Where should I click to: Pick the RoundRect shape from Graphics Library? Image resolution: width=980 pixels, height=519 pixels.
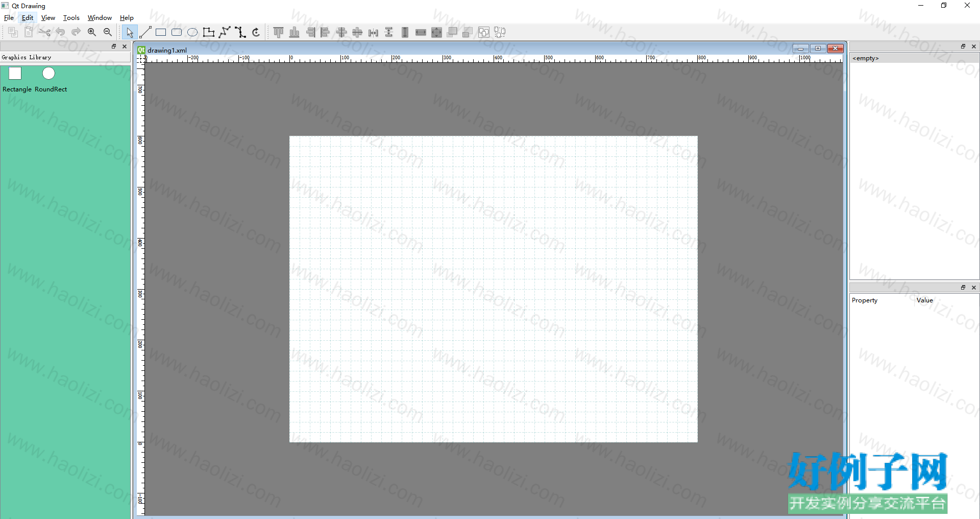[x=51, y=80]
